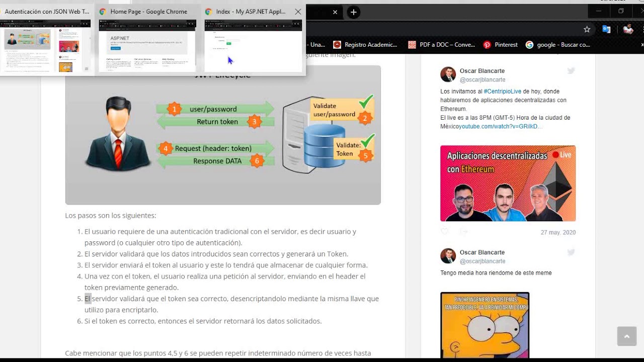The height and width of the screenshot is (362, 644).
Task: Open @oscarjblancarte handle on the meme tweet
Action: (482, 261)
